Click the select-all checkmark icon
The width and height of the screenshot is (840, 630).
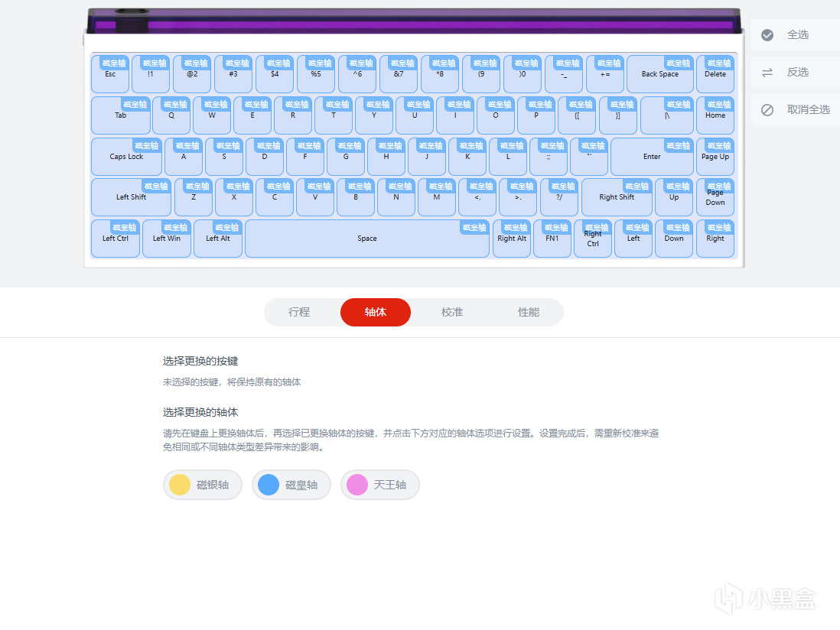tap(767, 35)
